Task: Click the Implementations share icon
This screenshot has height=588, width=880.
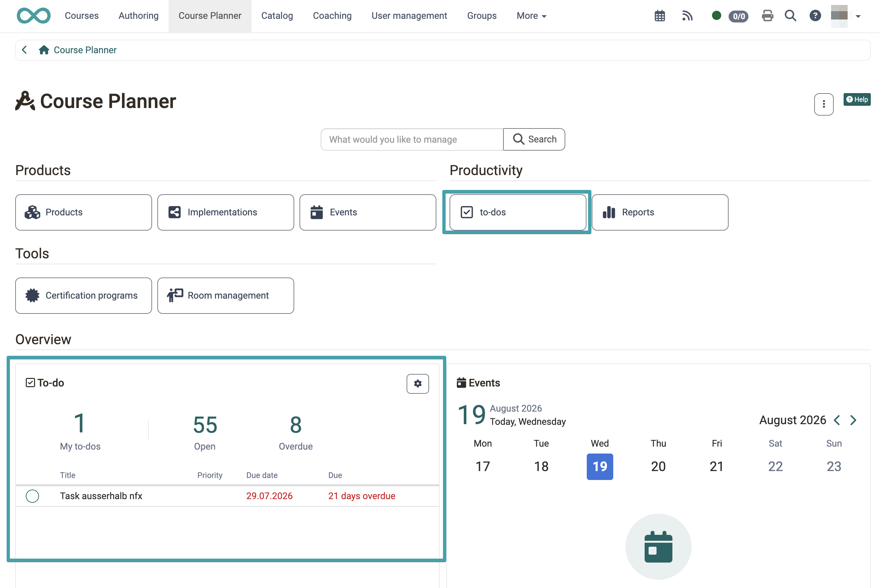Action: coord(175,212)
